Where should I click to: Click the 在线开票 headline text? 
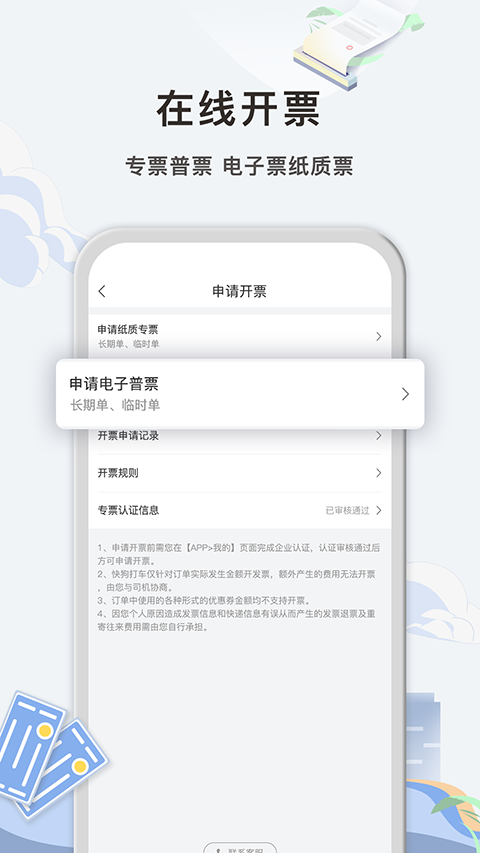coord(239,110)
